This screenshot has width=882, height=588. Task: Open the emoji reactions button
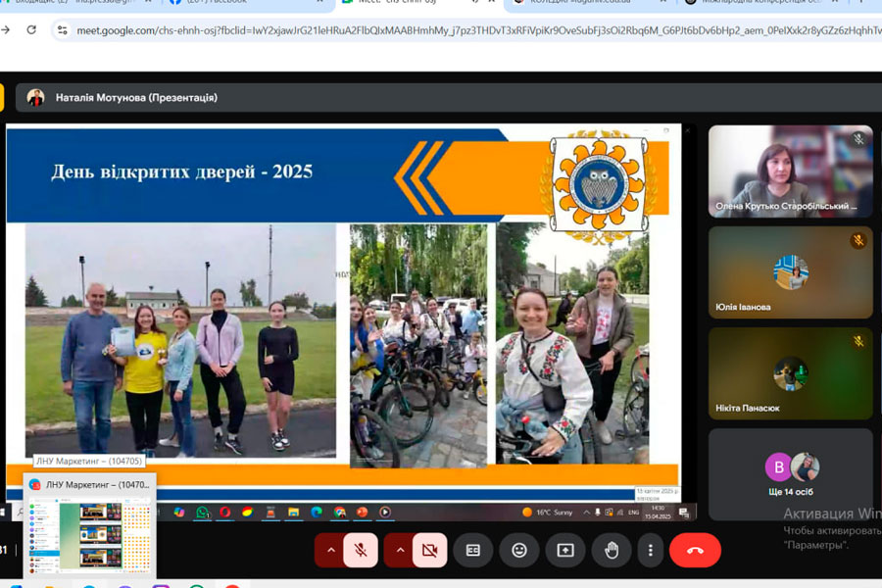(519, 550)
